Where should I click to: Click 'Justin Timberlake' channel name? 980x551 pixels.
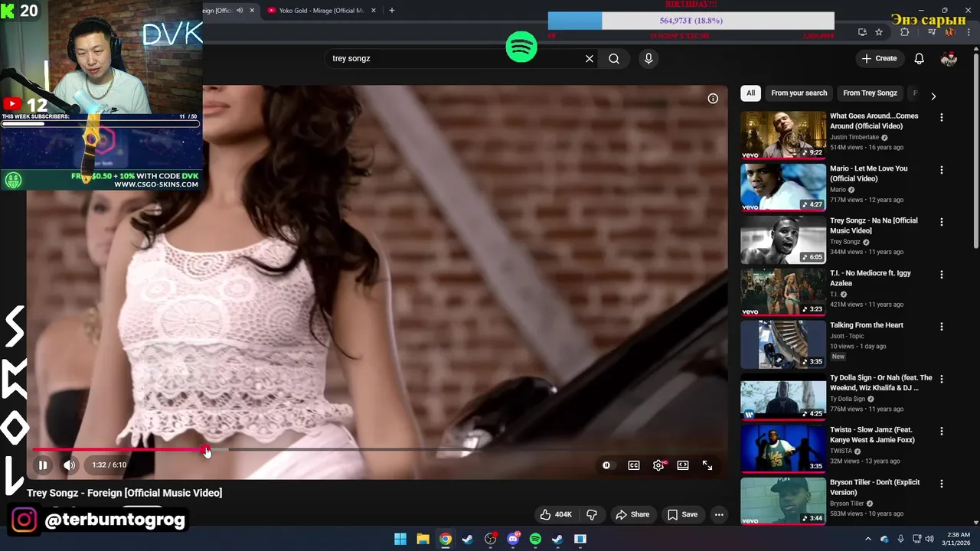tap(854, 138)
